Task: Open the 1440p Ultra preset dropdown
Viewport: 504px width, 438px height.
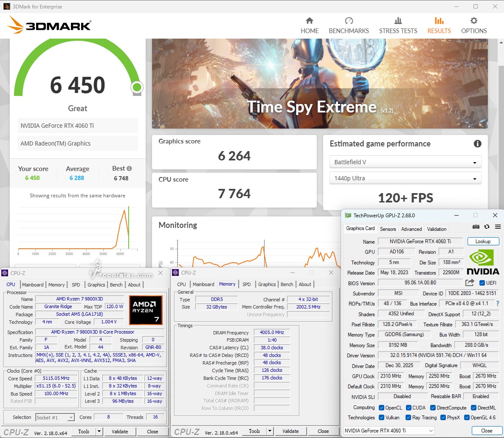Action: [405, 178]
